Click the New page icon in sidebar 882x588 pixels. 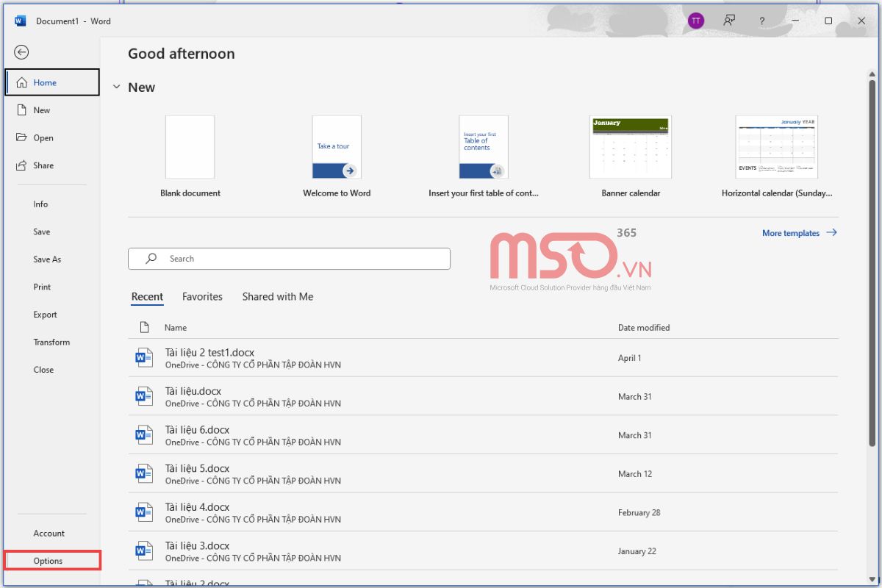[22, 110]
